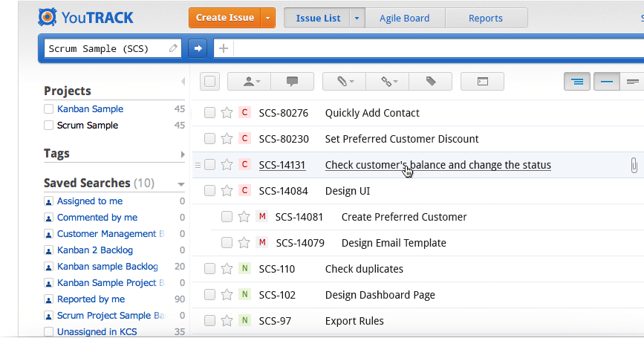Select the SCS-14081 issue checkbox
The image size is (644, 338).
[227, 216]
